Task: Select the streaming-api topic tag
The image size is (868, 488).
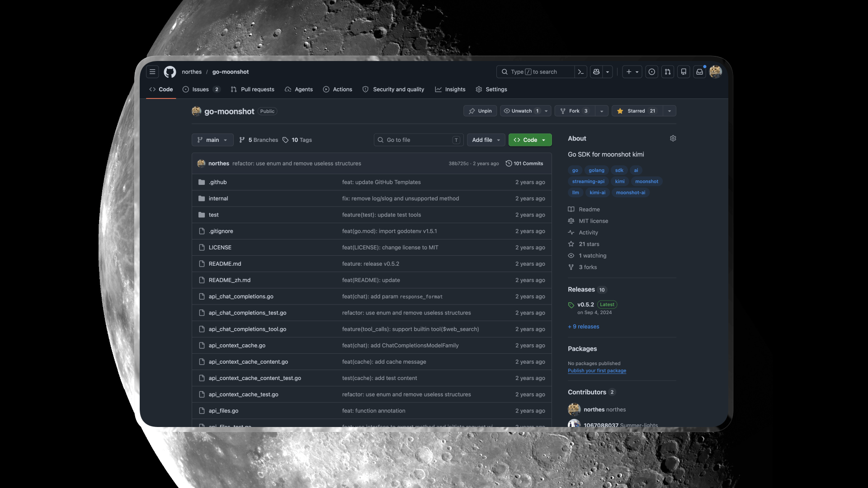Action: (588, 182)
